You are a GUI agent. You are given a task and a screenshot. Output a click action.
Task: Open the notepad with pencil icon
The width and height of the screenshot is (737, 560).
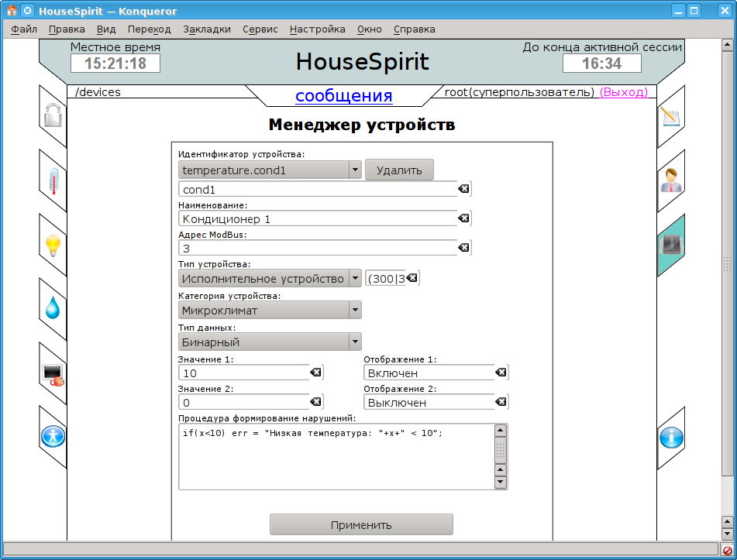point(670,117)
